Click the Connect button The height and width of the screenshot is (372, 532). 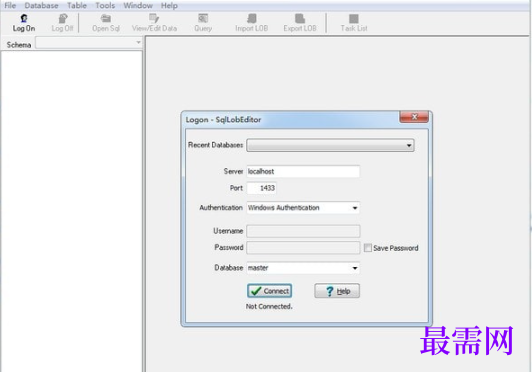tap(269, 291)
